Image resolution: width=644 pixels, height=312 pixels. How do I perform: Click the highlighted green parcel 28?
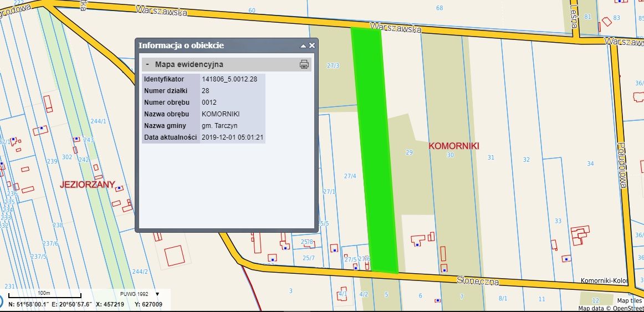(x=375, y=150)
